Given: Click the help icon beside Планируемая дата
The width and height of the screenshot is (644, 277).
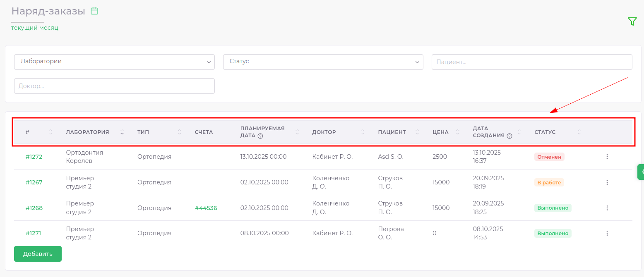Looking at the screenshot, I should click(x=260, y=136).
